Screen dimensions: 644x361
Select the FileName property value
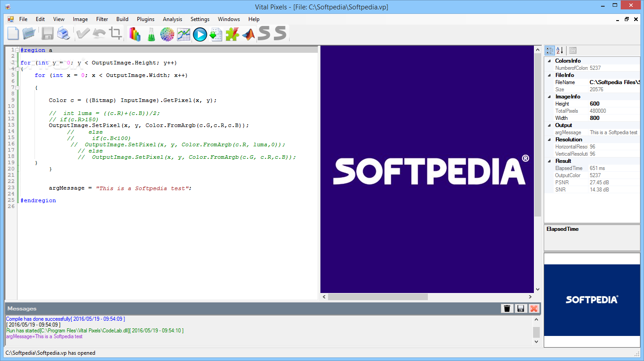point(614,82)
